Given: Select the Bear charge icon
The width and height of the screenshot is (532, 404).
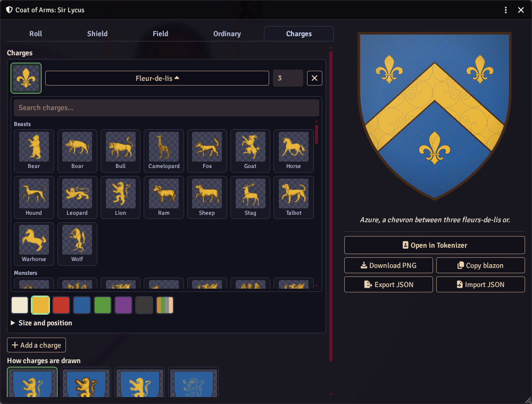Looking at the screenshot, I should [x=34, y=151].
